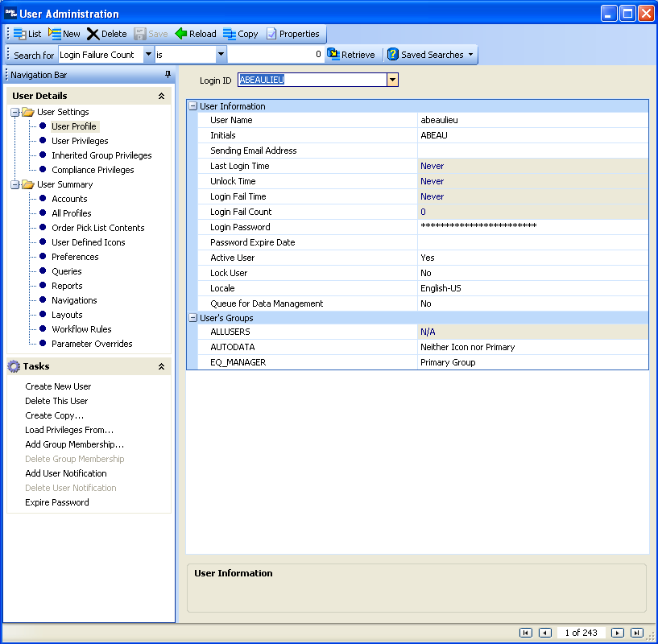The image size is (658, 644).
Task: Collapse the User Settings tree folder
Action: point(15,112)
